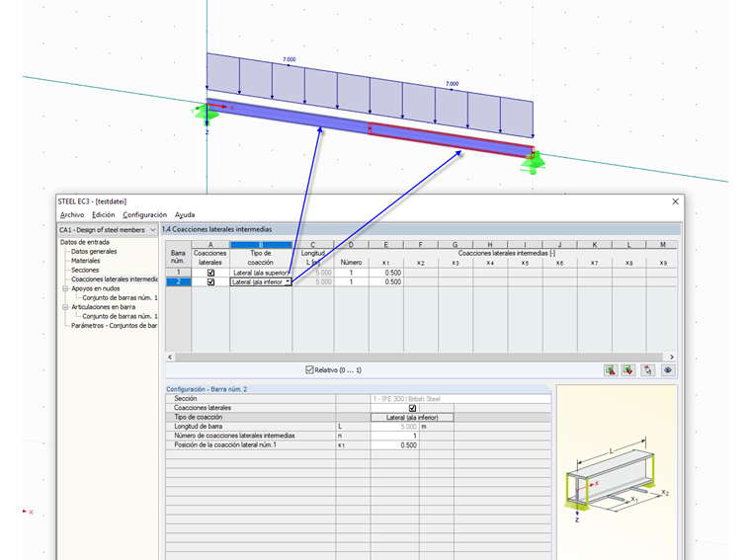Viewport: 751px width, 560px height.
Task: Click the green support at left beam end
Action: pos(206,114)
